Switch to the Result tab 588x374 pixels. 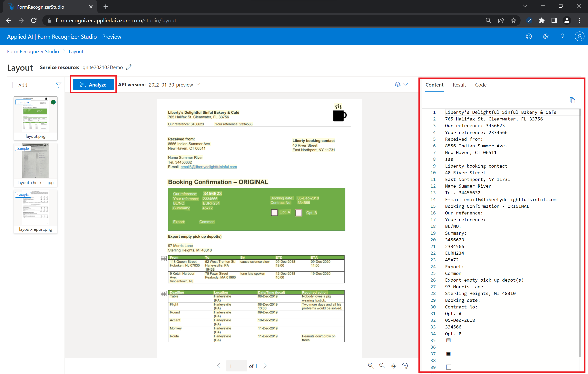point(459,85)
